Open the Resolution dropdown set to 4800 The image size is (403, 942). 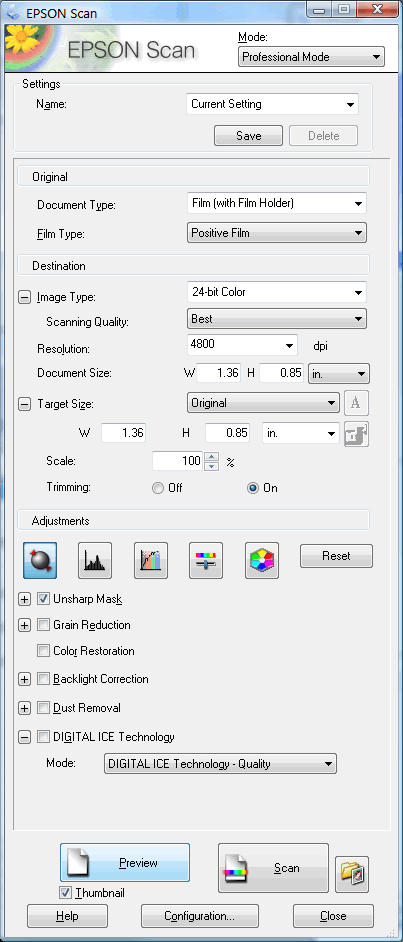[x=242, y=345]
